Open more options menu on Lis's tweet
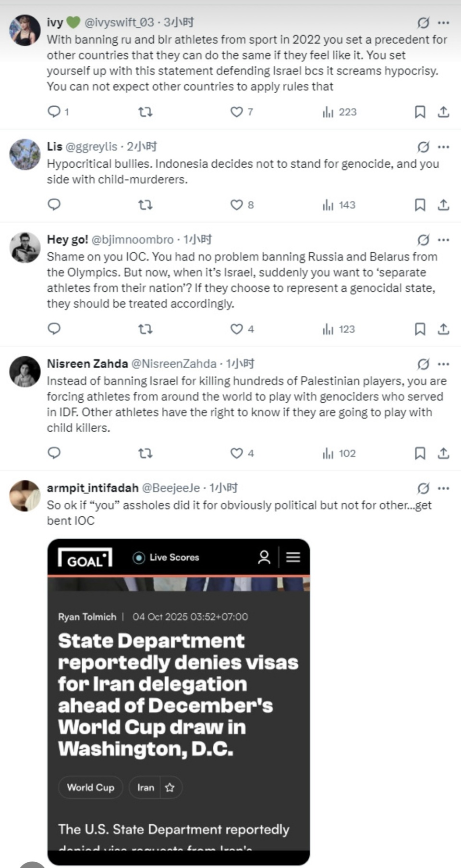 (x=444, y=147)
